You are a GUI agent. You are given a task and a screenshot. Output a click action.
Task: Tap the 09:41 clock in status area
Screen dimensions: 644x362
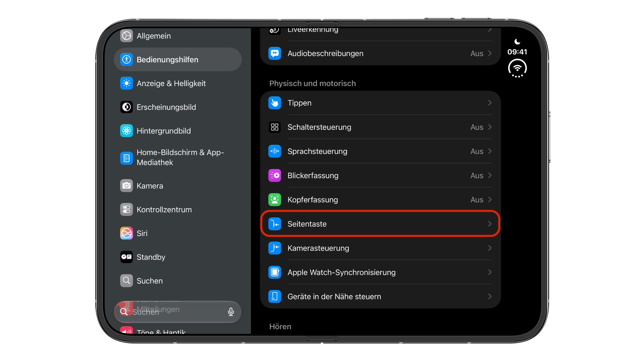[517, 52]
